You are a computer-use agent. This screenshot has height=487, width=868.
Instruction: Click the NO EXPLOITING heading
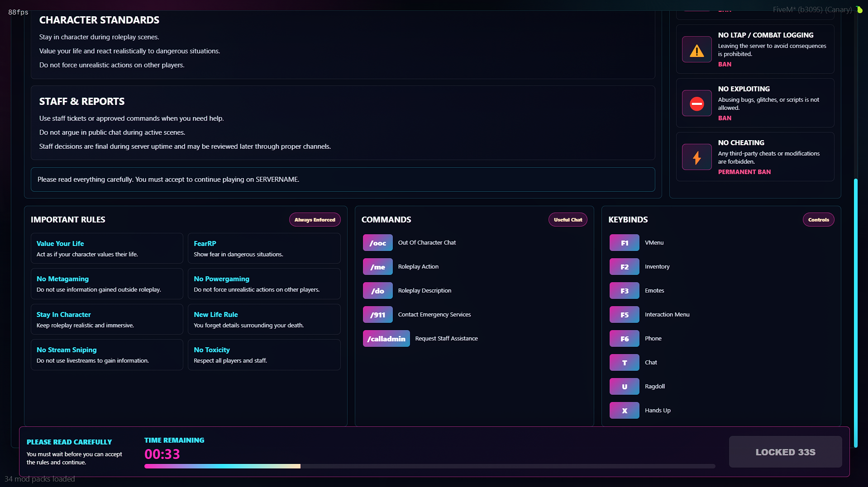click(x=744, y=89)
